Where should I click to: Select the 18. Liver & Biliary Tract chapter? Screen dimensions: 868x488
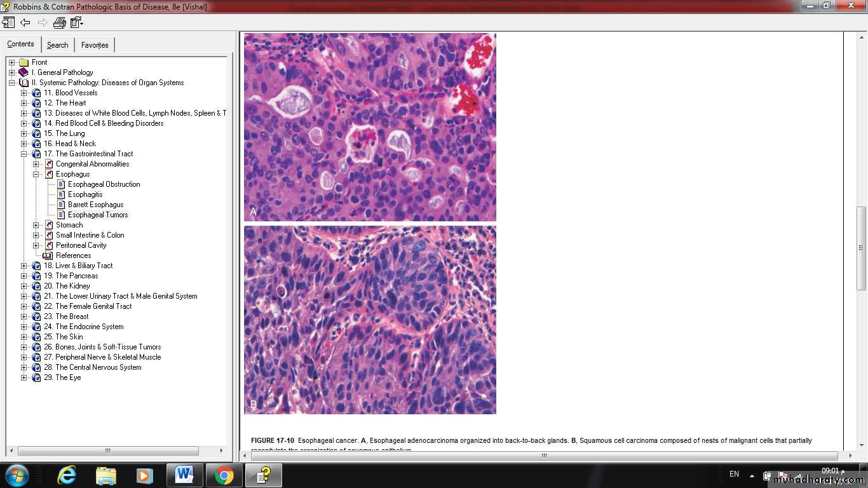[x=83, y=266]
